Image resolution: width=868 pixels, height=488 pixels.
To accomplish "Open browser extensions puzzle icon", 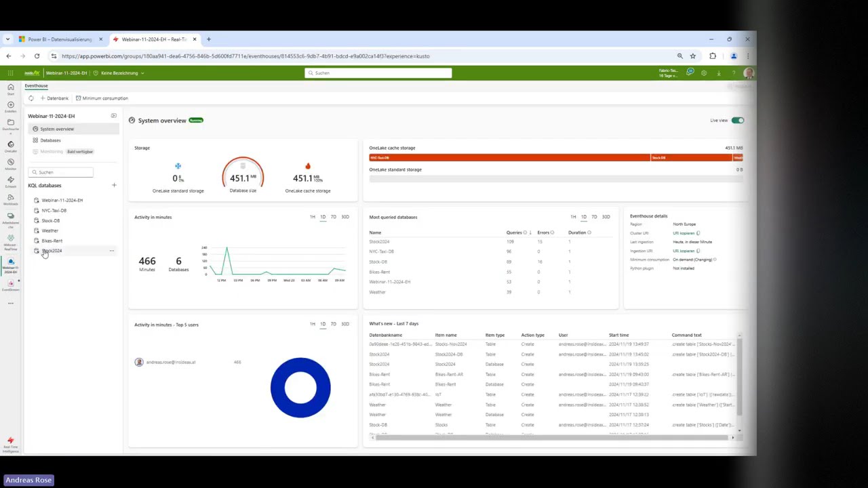I will click(x=713, y=56).
